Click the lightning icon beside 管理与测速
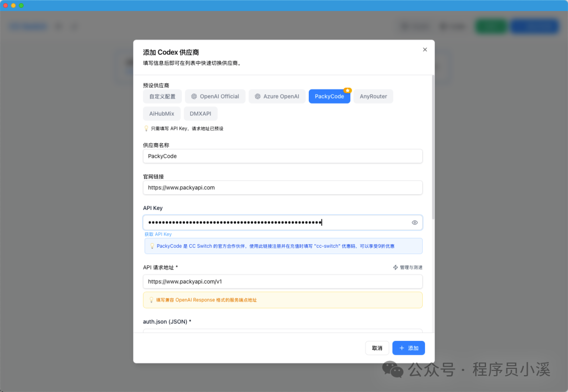The width and height of the screenshot is (568, 392). coord(394,267)
